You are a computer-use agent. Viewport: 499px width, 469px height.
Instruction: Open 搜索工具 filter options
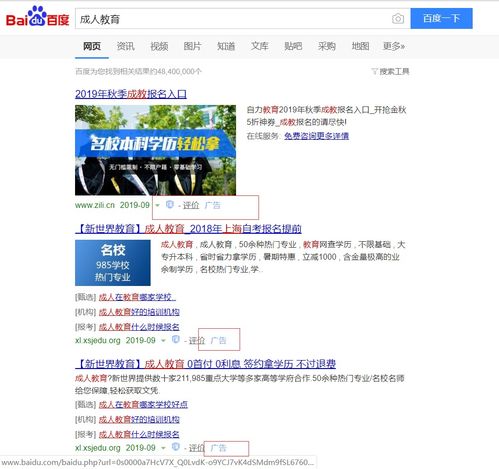click(390, 71)
